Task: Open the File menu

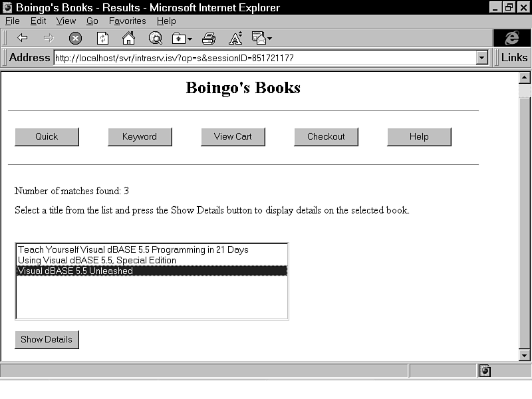Action: [12, 21]
